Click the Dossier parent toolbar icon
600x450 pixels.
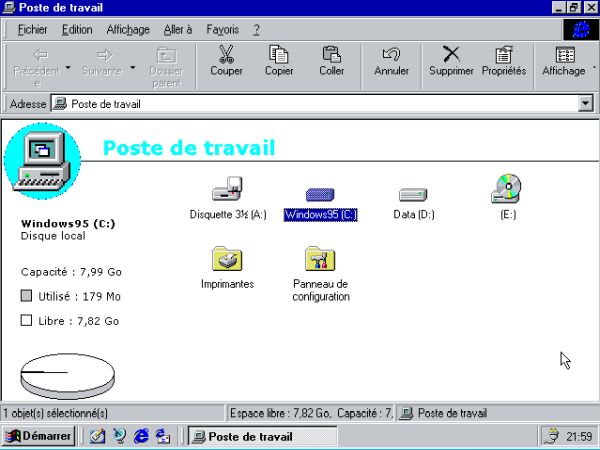(x=166, y=55)
